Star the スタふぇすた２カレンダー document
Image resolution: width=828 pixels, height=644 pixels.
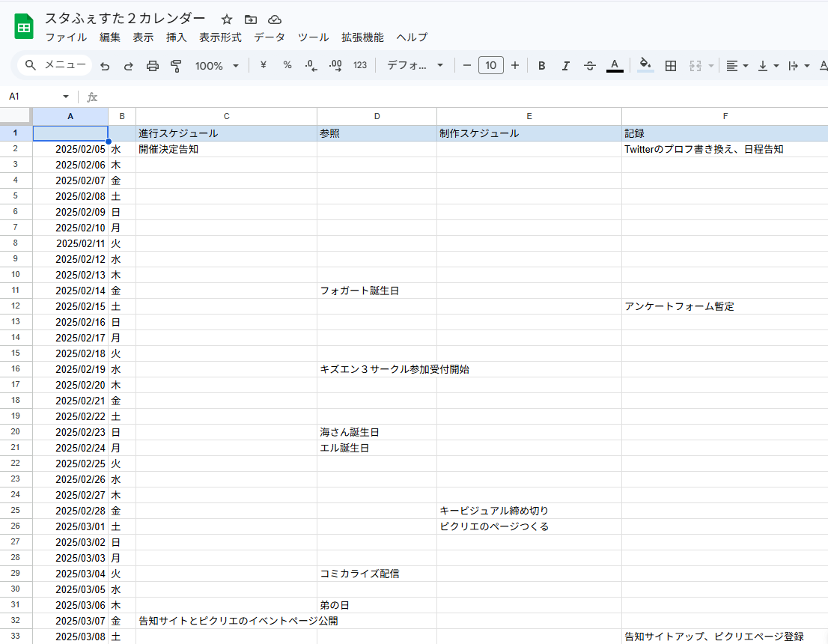pos(227,19)
